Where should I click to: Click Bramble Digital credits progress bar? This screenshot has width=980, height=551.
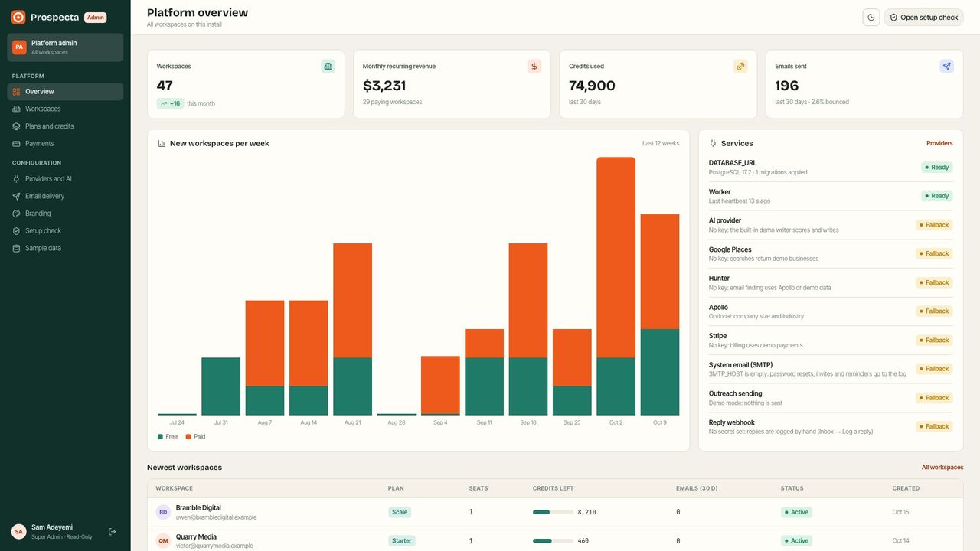click(553, 512)
